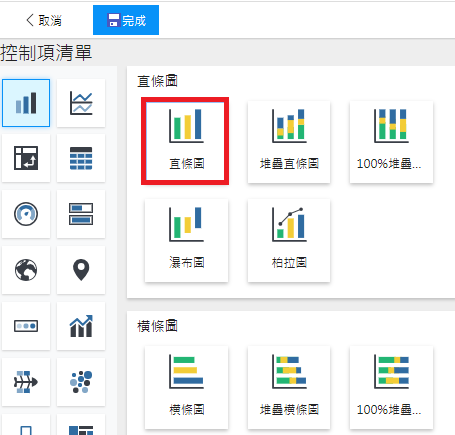Viewport: 455px width, 435px height.
Task: Select the bubble cluster chart icon
Action: tap(81, 382)
